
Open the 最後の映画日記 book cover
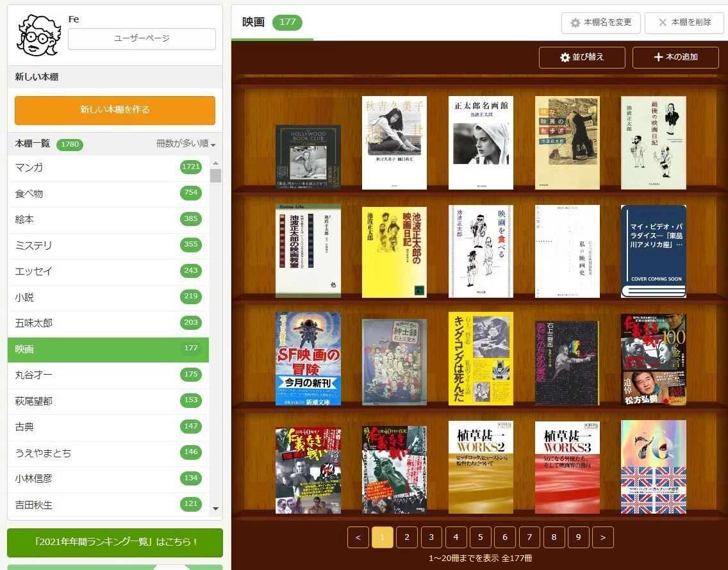653,142
